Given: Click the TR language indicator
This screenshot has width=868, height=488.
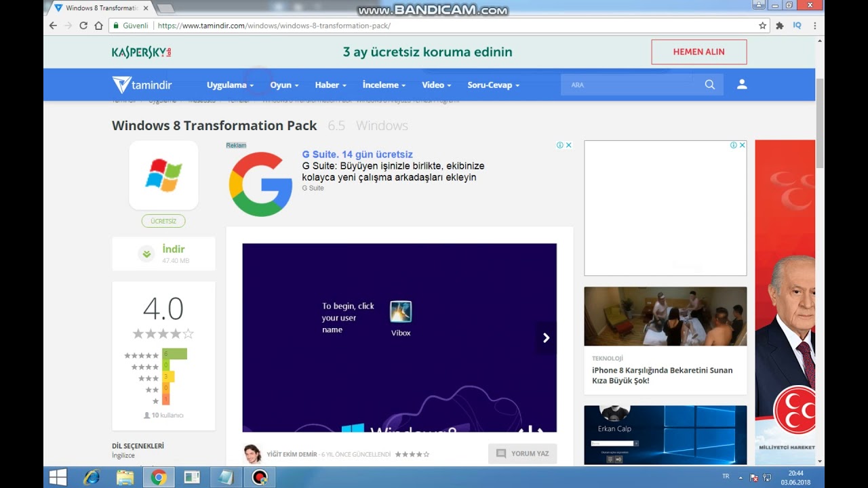Looking at the screenshot, I should click(x=726, y=476).
